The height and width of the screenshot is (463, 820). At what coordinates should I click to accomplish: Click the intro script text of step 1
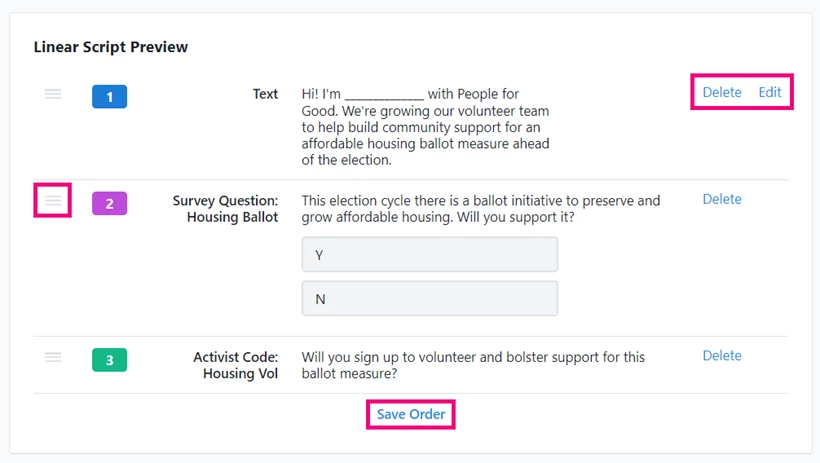(x=425, y=127)
